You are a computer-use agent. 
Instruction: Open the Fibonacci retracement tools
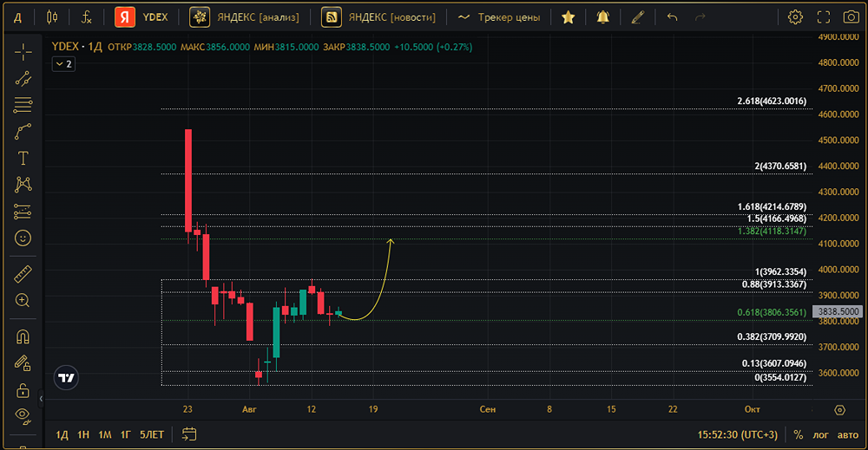point(23,105)
